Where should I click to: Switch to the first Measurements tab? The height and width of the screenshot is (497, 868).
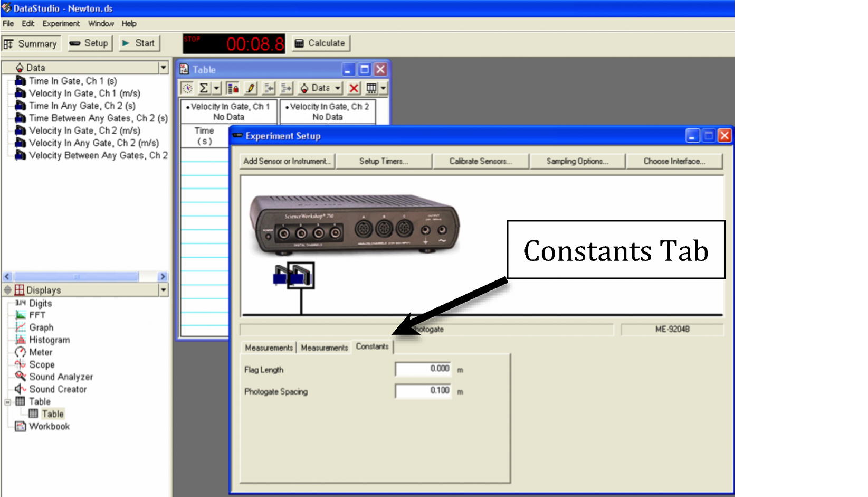point(268,348)
